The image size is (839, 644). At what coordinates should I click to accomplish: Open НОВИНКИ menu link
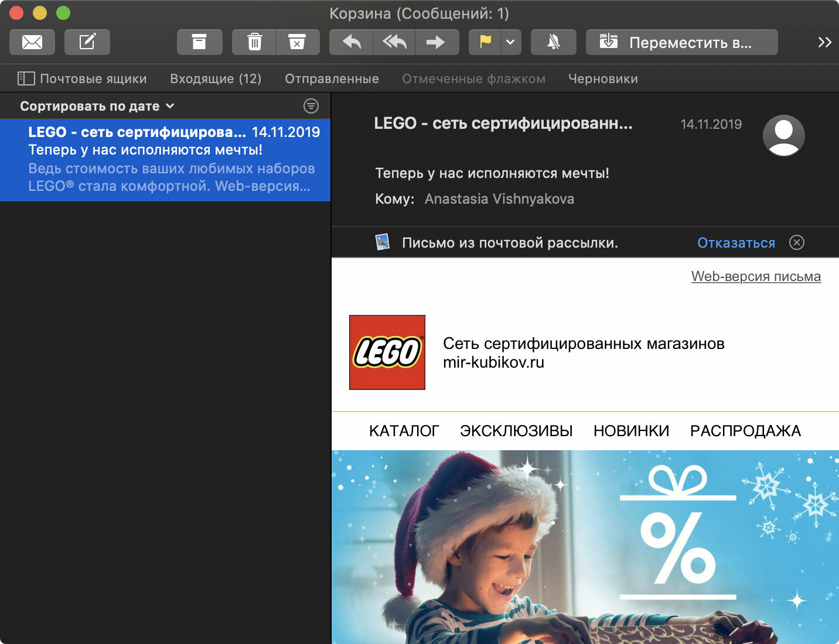pyautogui.click(x=631, y=431)
